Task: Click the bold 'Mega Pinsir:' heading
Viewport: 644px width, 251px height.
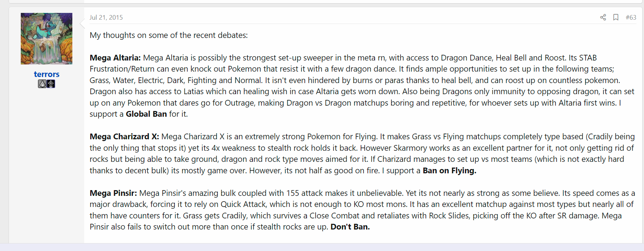Action: (113, 193)
